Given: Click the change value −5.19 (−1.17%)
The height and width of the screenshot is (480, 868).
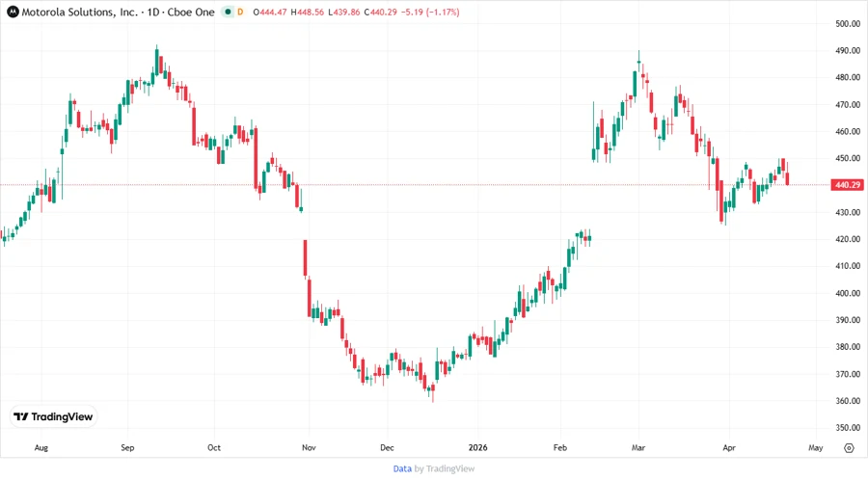Looking at the screenshot, I should [x=430, y=13].
